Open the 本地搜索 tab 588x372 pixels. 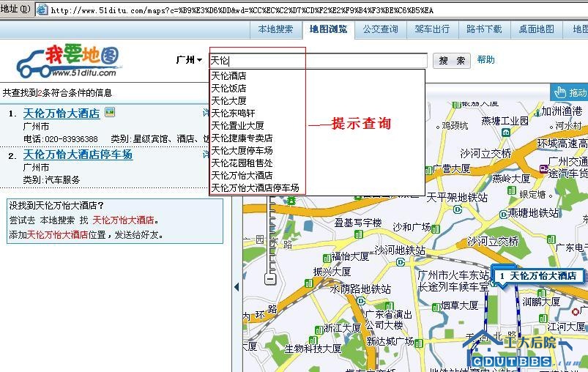click(275, 29)
